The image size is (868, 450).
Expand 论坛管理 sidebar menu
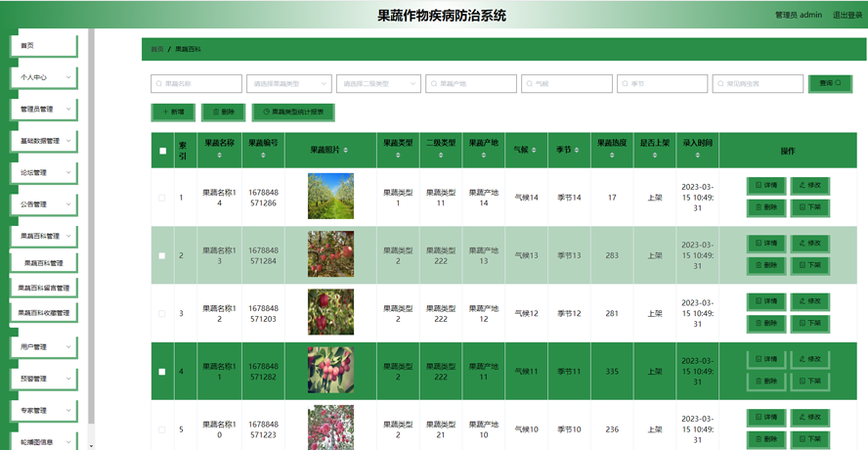[44, 172]
